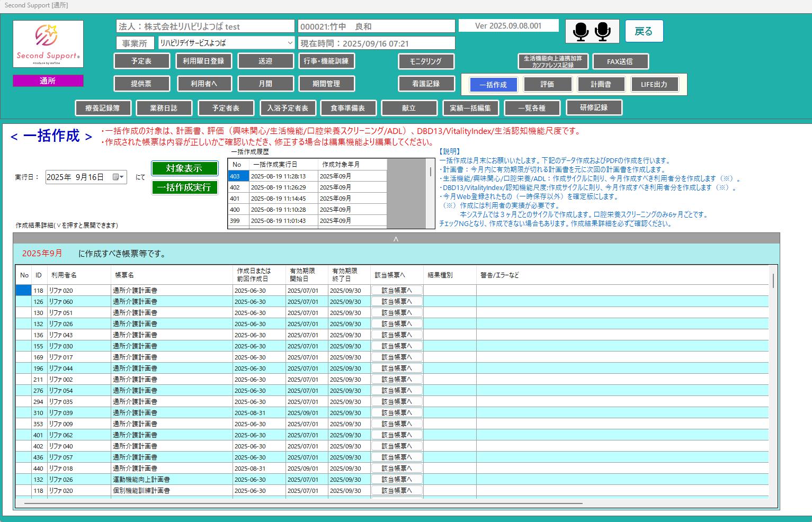Open the モニタリング screen
This screenshot has height=522, width=812.
click(x=426, y=61)
